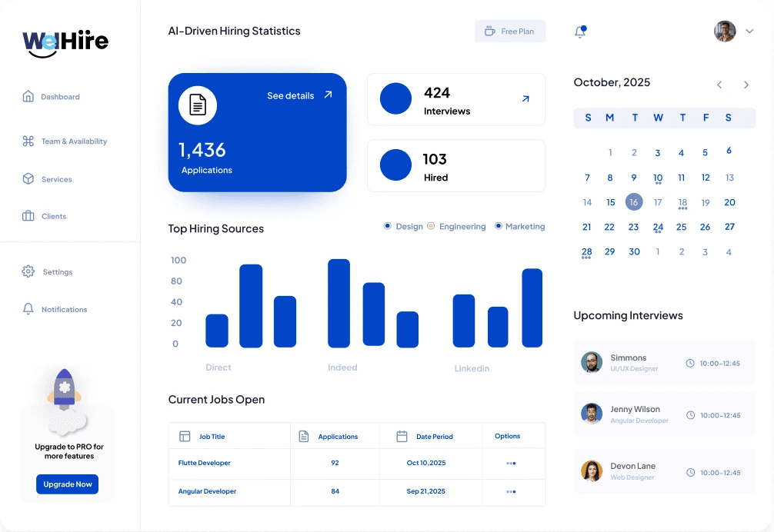The image size is (774, 532).
Task: Click the tallest Linkedin bar in chart
Action: (532, 308)
